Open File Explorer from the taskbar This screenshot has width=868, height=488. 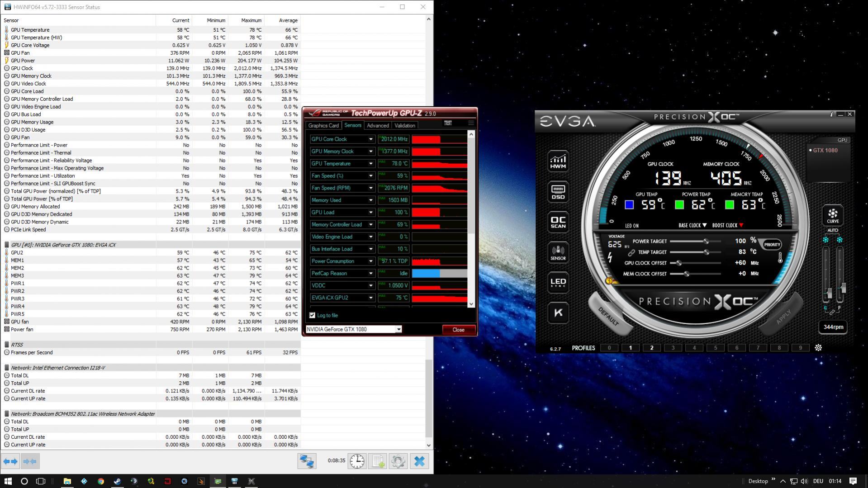(x=67, y=481)
